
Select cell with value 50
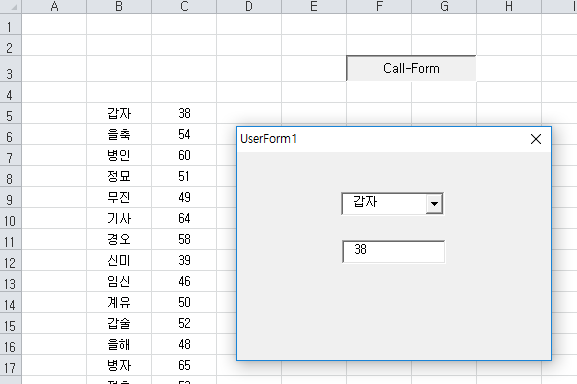[x=184, y=302]
